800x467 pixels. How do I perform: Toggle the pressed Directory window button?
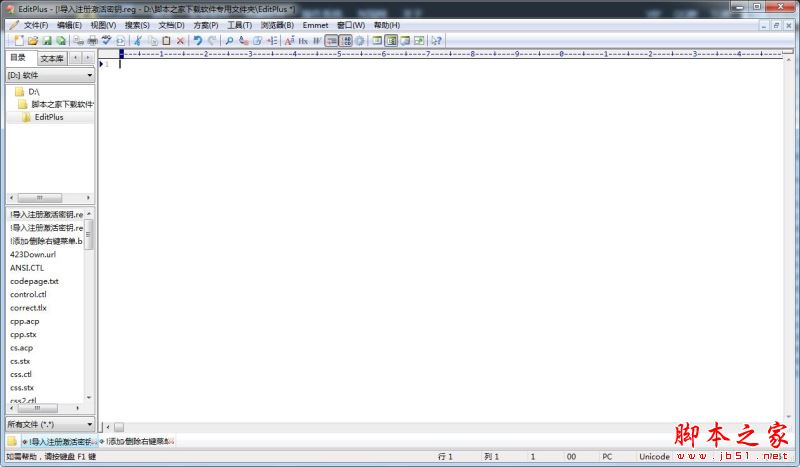391,40
